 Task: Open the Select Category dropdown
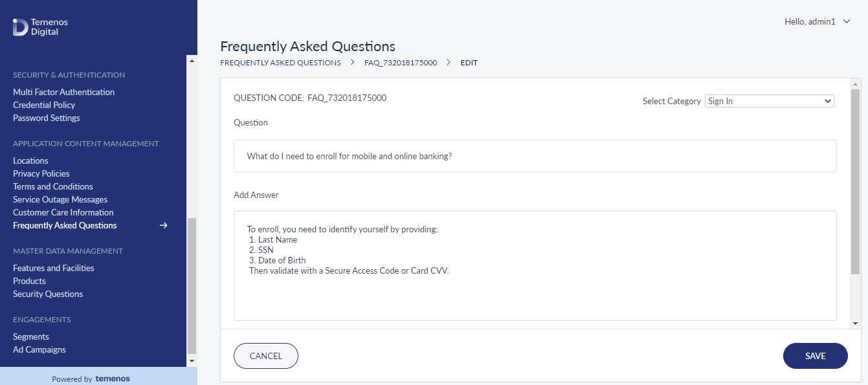pos(770,101)
